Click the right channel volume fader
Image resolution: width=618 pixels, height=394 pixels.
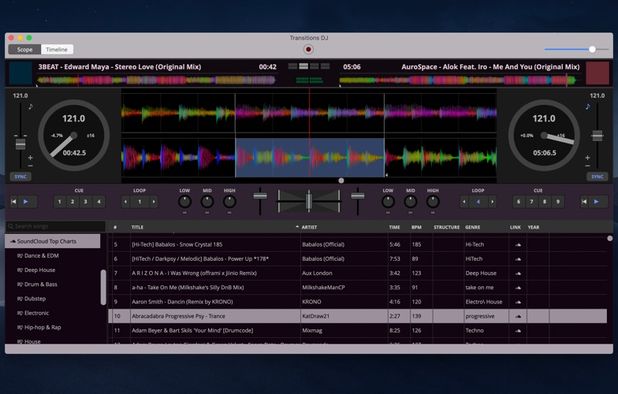point(357,196)
